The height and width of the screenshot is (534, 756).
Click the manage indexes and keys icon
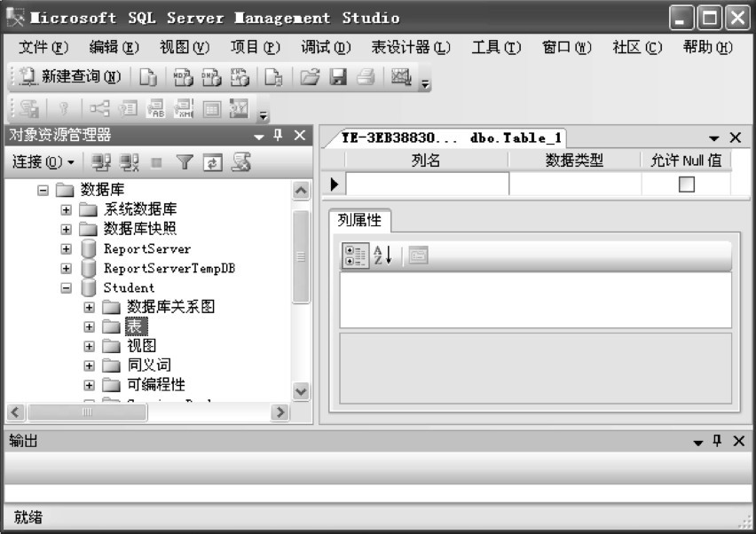[x=129, y=108]
